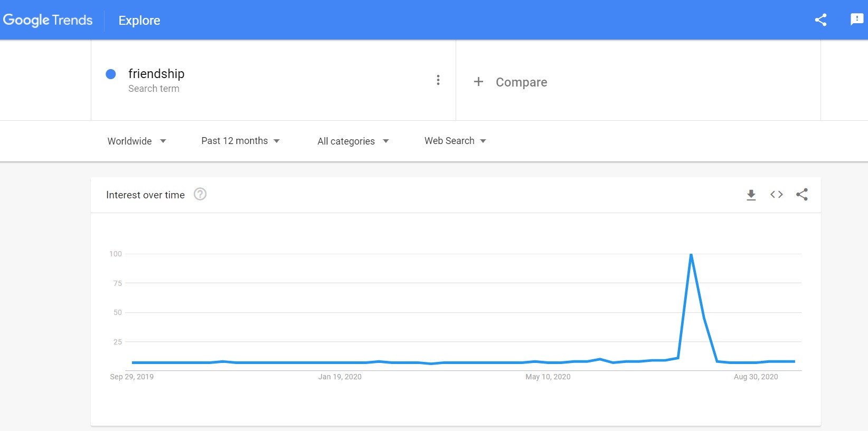The image size is (868, 431).
Task: Click the Aug 30, 2020 axis label
Action: (756, 377)
